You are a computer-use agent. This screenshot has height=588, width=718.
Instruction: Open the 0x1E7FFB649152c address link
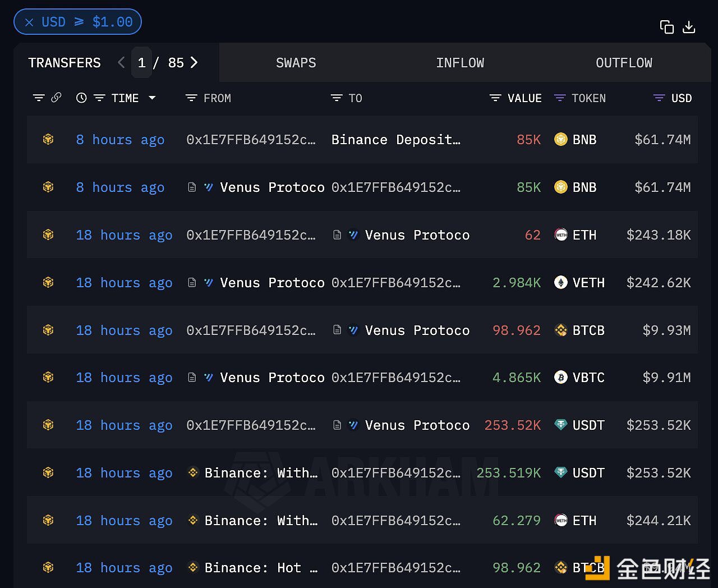point(251,140)
